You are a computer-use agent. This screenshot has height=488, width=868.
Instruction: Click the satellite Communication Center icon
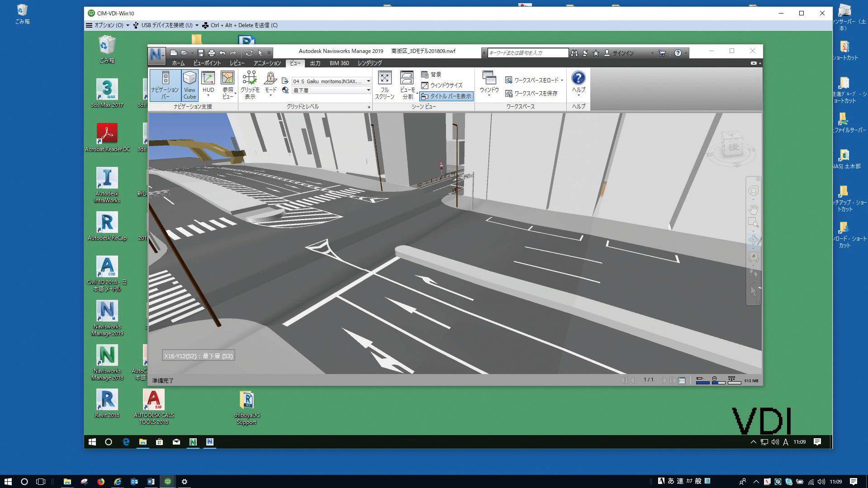pos(585,53)
